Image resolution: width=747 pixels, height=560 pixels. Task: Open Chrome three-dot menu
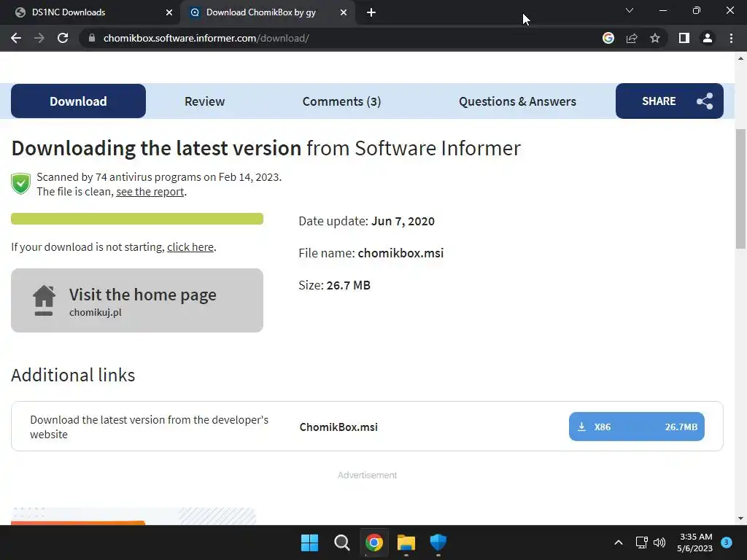point(731,38)
